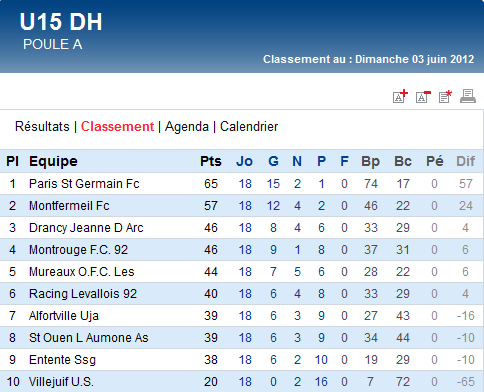
Task: Select Villejuif U.S. in last place
Action: (x=61, y=382)
